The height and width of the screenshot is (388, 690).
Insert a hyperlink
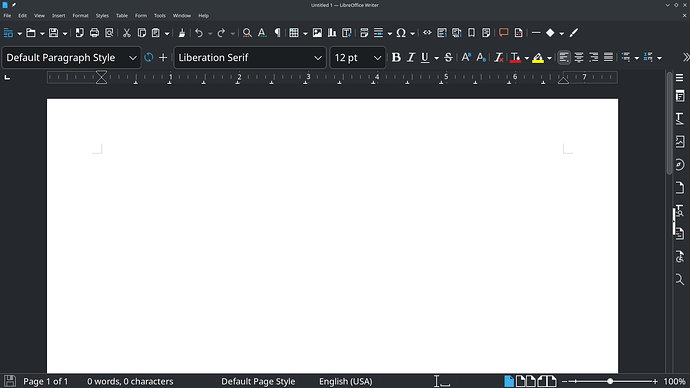pyautogui.click(x=427, y=33)
